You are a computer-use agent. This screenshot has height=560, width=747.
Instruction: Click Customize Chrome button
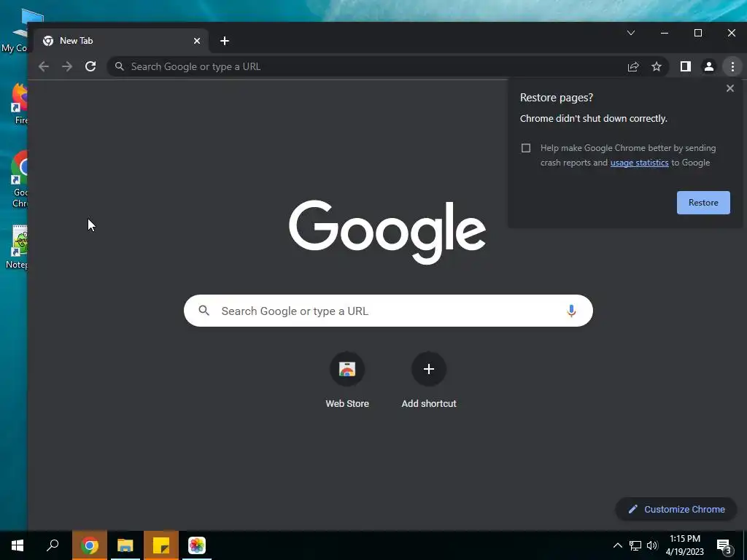coord(676,510)
